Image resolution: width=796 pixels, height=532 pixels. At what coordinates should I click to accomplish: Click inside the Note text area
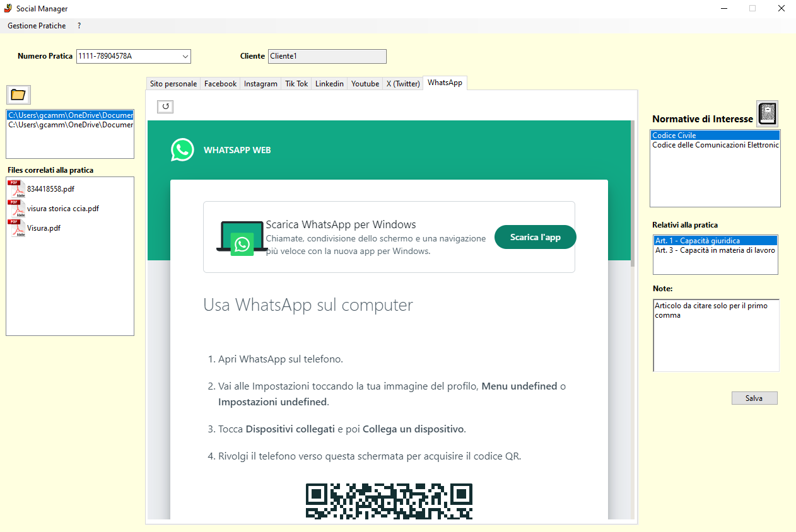[x=716, y=335]
